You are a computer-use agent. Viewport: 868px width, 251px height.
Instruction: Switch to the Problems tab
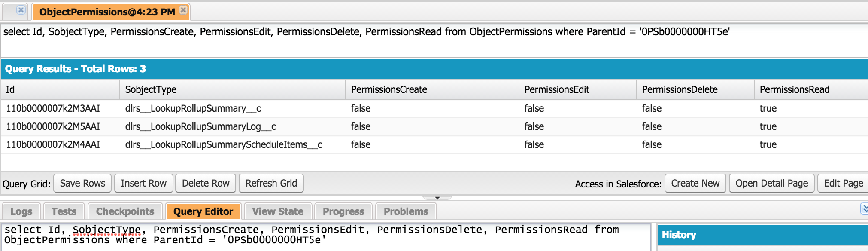pos(406,211)
